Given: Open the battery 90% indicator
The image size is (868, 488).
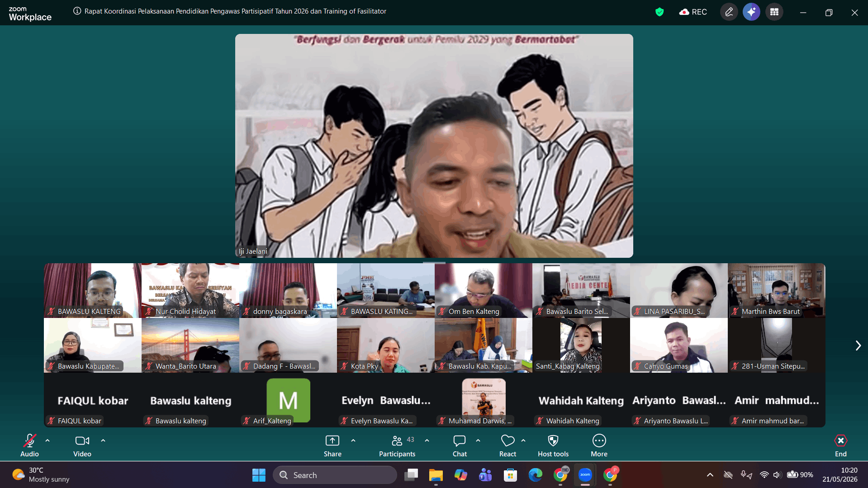Looking at the screenshot, I should point(800,475).
